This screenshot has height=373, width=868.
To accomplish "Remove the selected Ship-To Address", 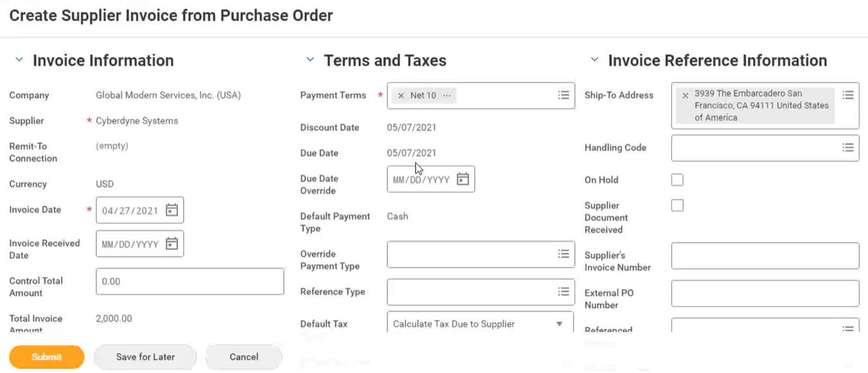I will (685, 95).
